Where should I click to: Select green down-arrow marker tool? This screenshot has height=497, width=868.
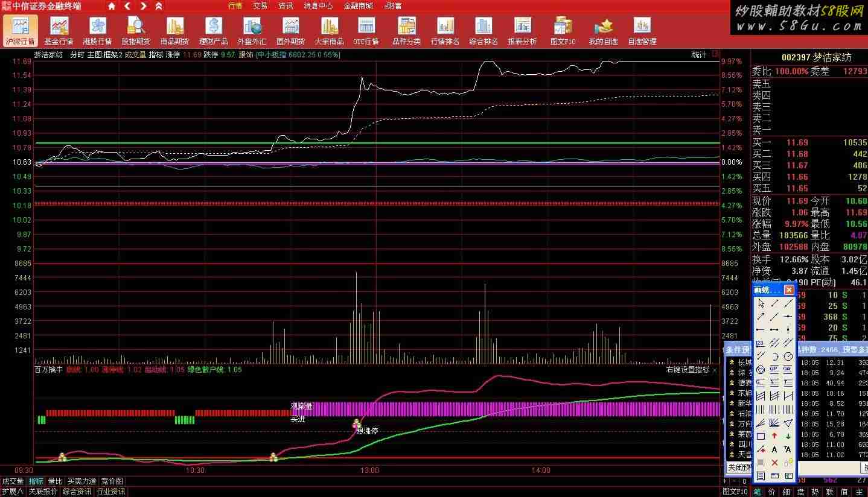pyautogui.click(x=788, y=436)
